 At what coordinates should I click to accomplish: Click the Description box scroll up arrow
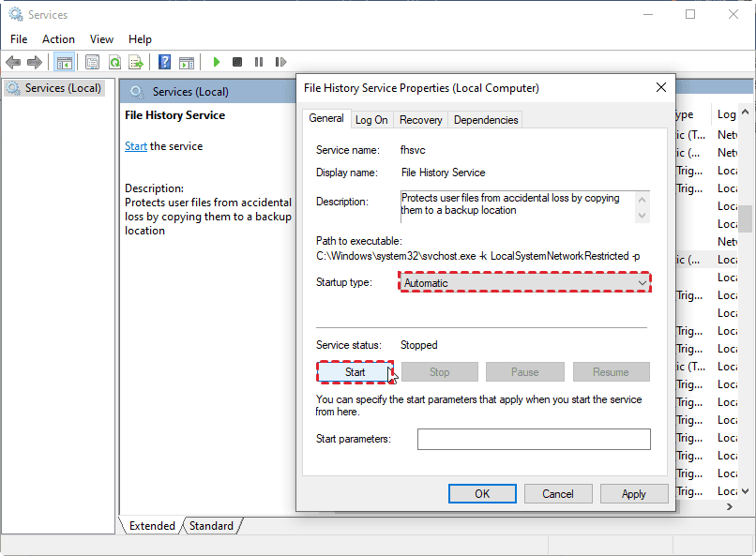pos(642,200)
